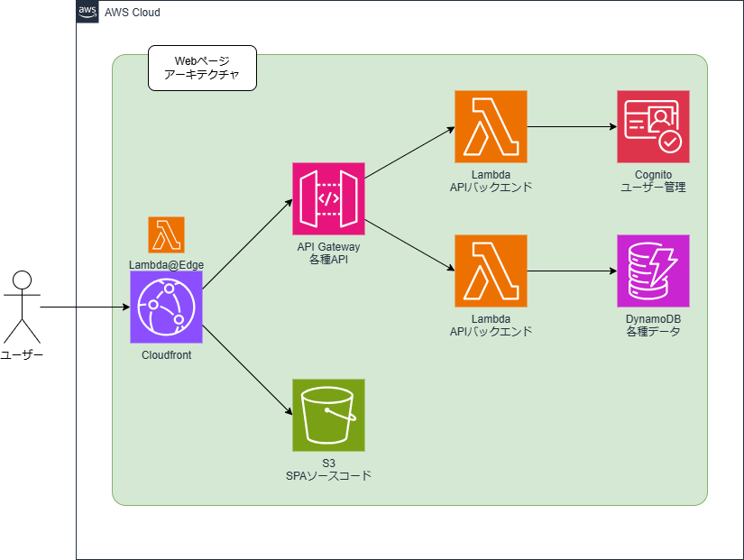Viewport: 744px width, 560px height.
Task: Select the 'Cognito ユーザー管理' text label
Action: click(653, 181)
